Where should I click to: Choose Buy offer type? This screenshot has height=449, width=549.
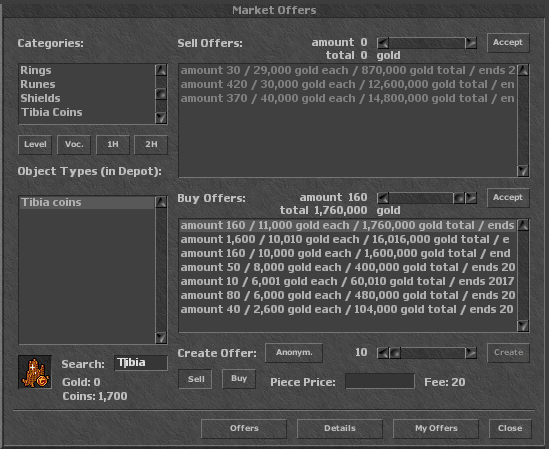click(239, 379)
